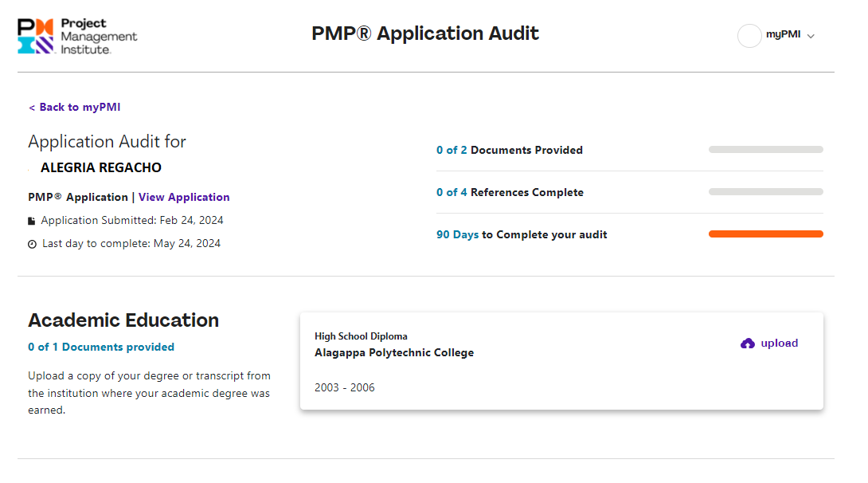Click the PMP Application Audit page title
Image resolution: width=868 pixels, height=483 pixels.
pos(425,33)
